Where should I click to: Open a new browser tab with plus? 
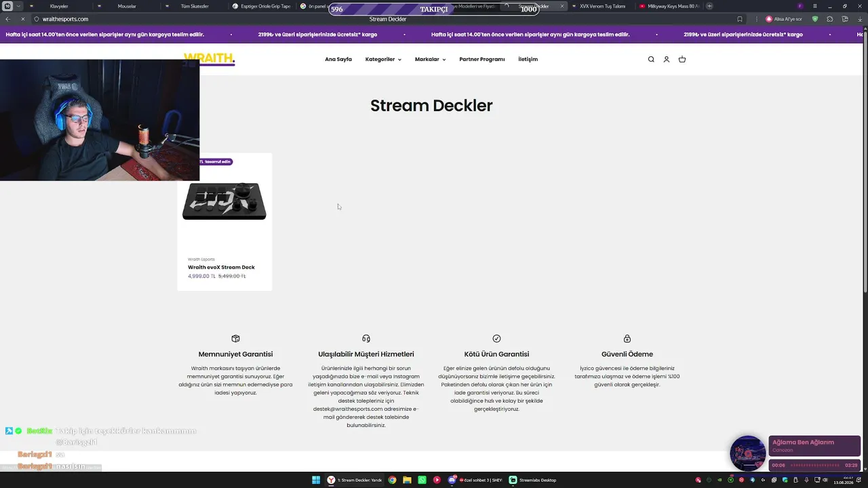coord(709,6)
